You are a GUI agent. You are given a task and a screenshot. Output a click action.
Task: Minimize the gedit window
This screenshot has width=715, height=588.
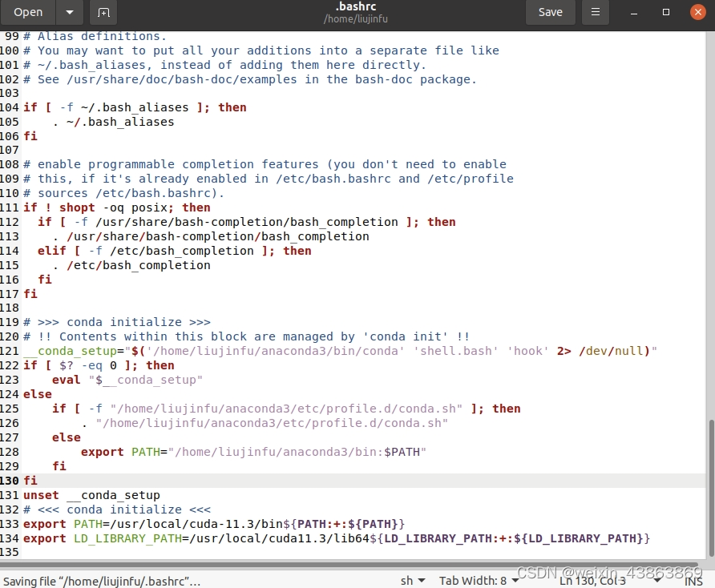pyautogui.click(x=633, y=12)
